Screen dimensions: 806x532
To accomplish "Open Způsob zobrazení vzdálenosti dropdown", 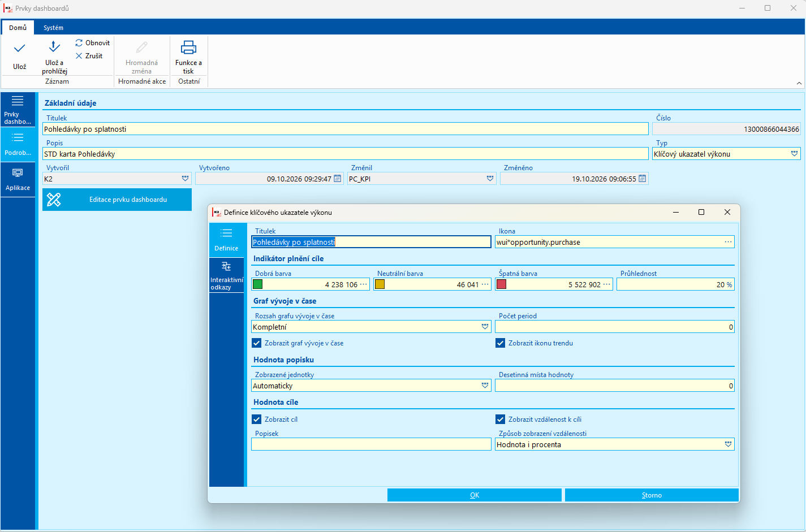I will [x=728, y=444].
